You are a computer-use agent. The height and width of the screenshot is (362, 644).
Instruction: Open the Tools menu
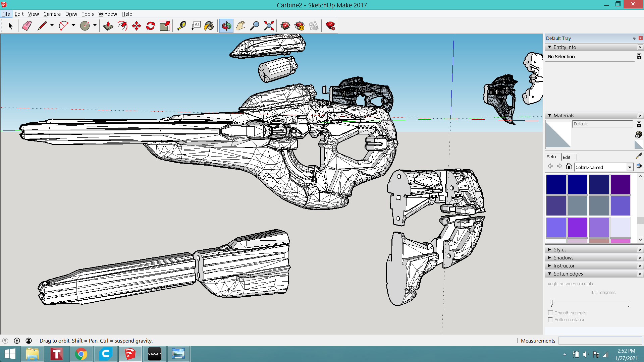[88, 14]
